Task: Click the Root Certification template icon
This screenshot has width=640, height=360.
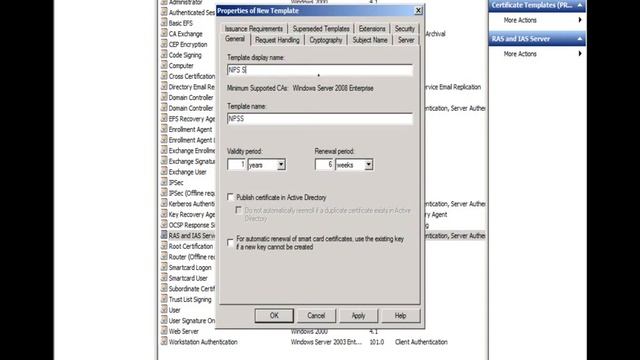Action: 164,246
